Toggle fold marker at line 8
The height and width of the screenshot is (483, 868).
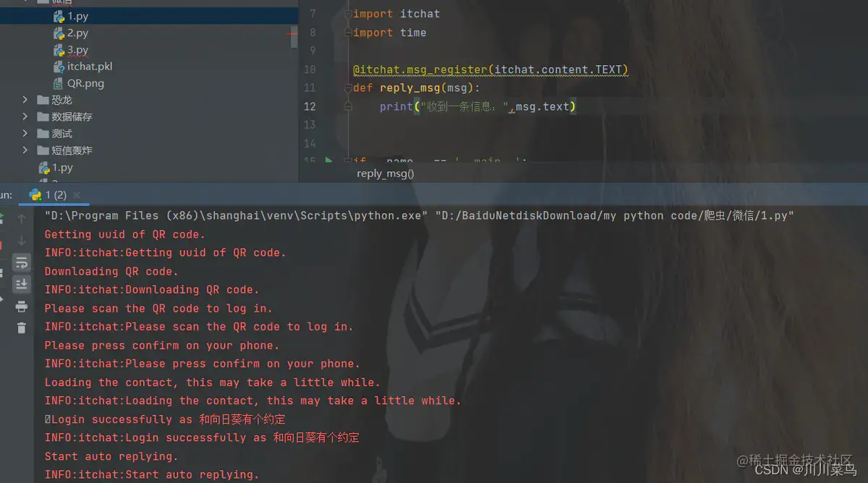(348, 33)
